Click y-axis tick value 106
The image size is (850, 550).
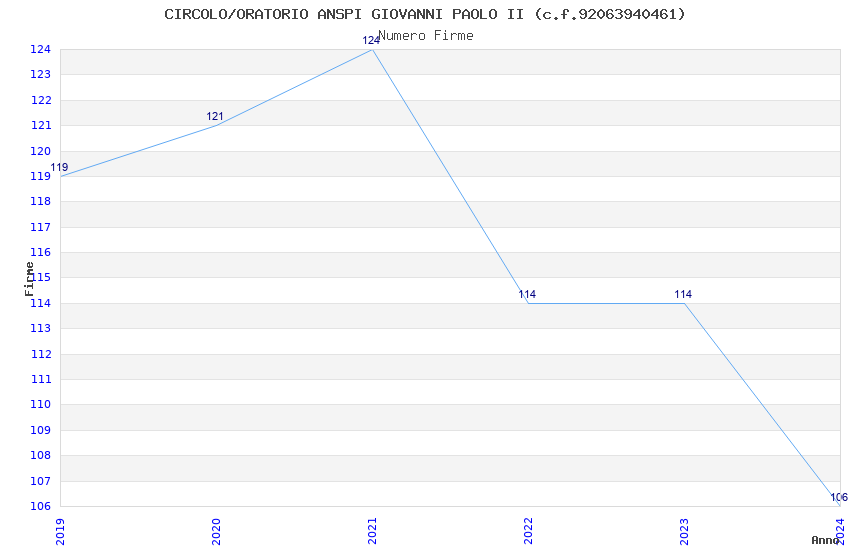point(41,506)
